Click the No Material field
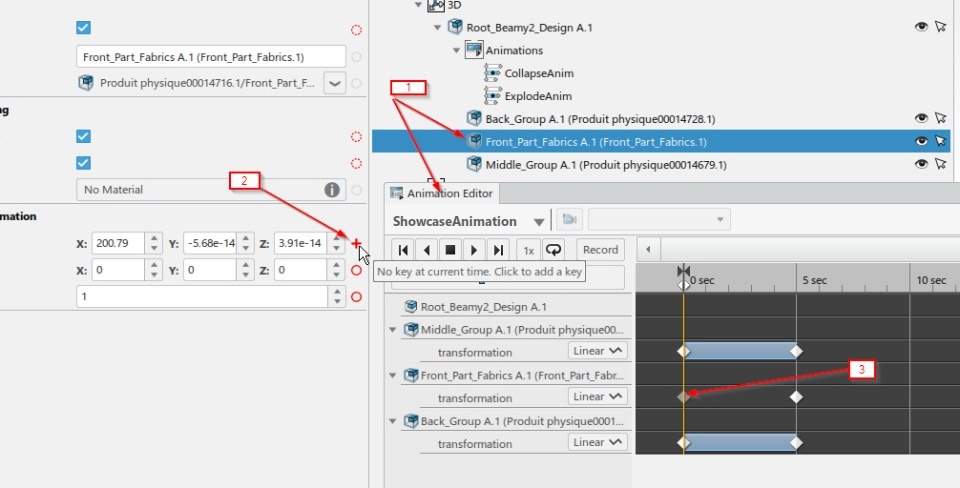960x488 pixels. coord(211,190)
